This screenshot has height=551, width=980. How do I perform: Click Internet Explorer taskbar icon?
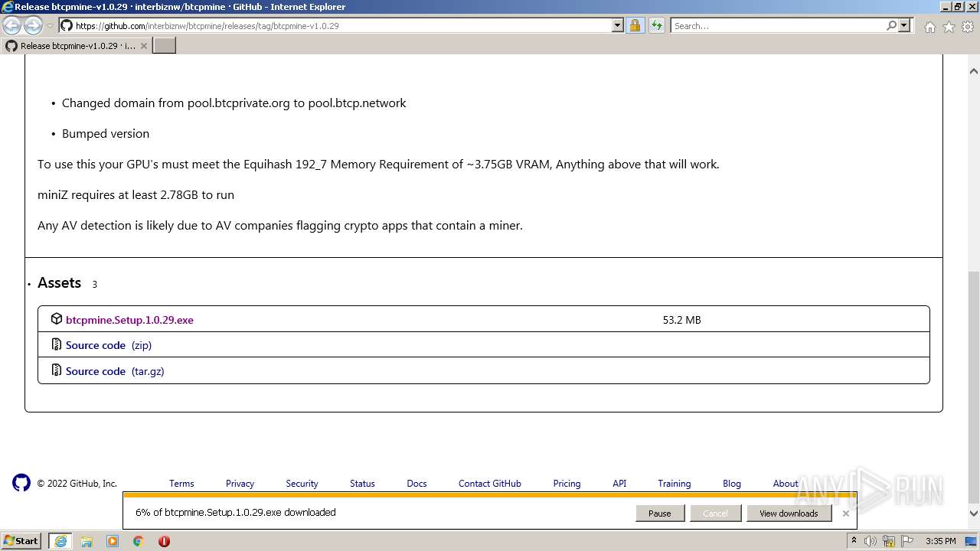point(60,541)
